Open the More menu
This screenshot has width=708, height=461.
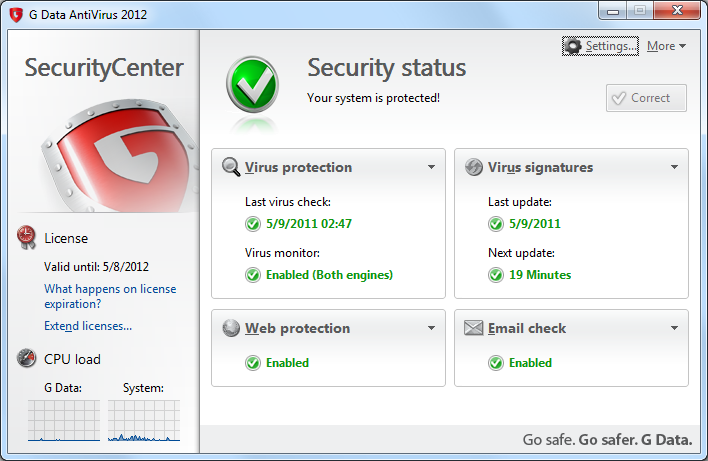(x=666, y=46)
